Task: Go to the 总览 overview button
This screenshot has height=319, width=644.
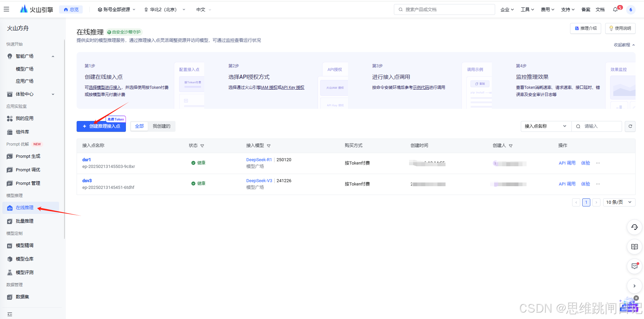Action: click(x=71, y=9)
